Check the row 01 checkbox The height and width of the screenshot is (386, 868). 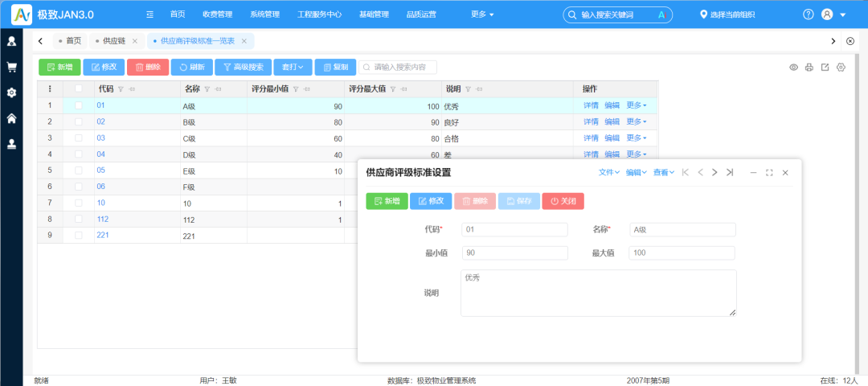(x=79, y=105)
